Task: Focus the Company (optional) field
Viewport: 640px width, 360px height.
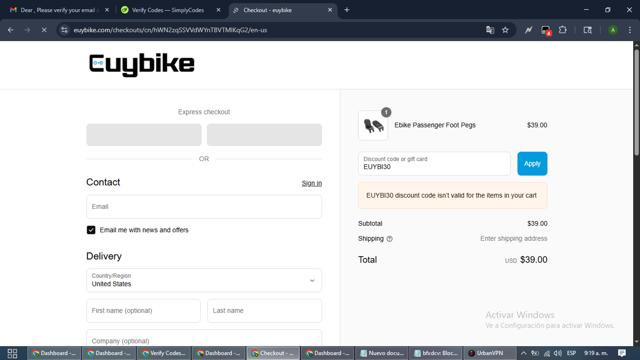Action: 204,338
